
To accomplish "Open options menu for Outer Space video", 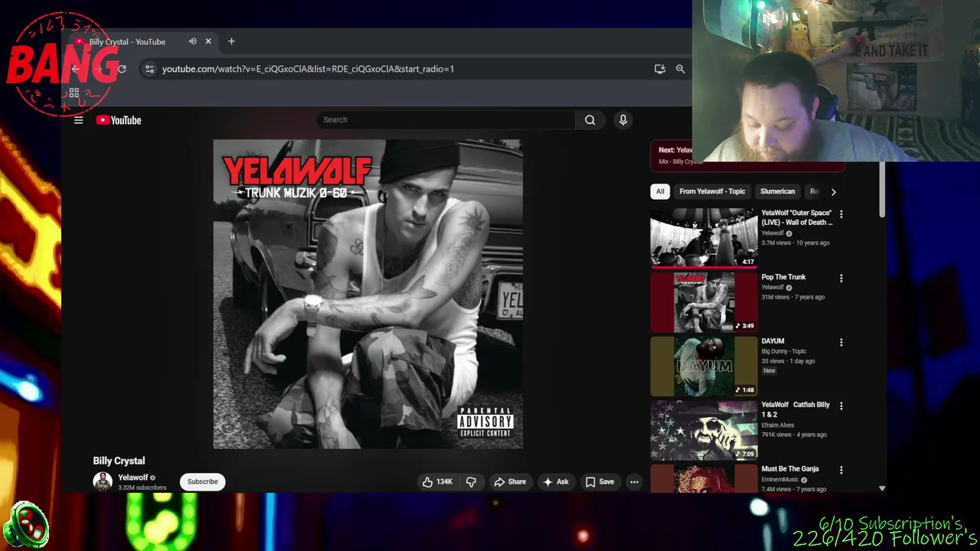I will [841, 214].
